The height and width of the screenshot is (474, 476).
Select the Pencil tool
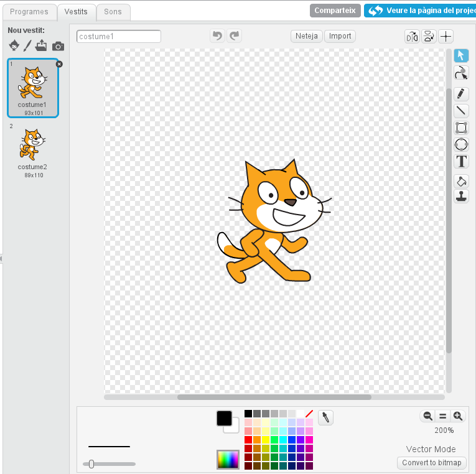pyautogui.click(x=461, y=94)
